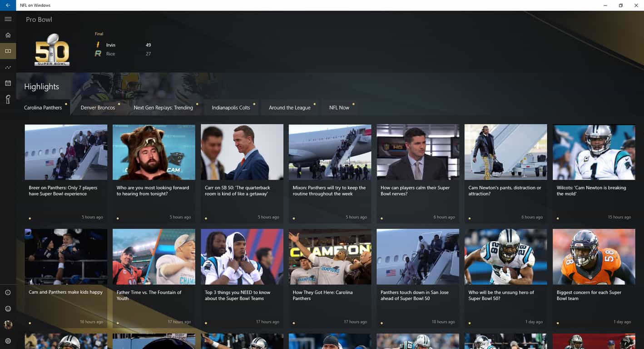Click the Super Bowl 50 logo
Screen dimensions: 644x349
point(52,50)
